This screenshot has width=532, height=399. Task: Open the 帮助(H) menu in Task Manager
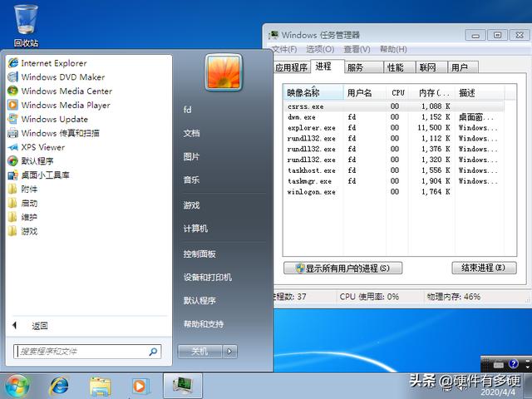393,50
